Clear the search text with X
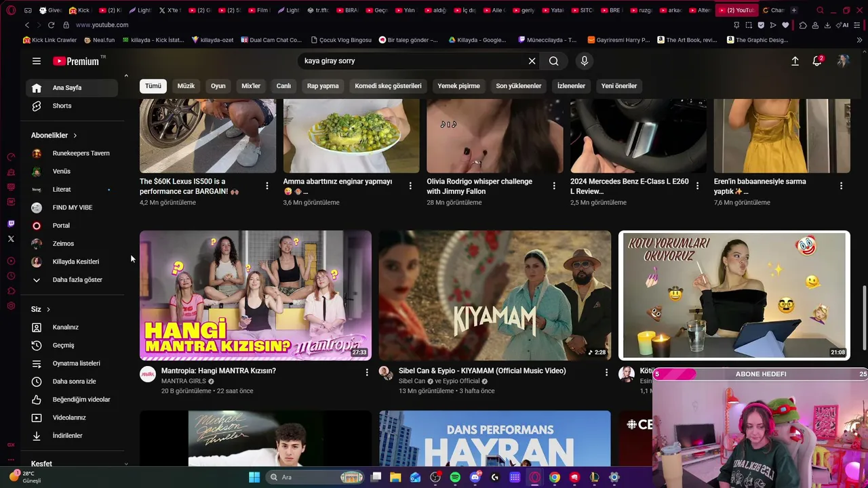Screen dimensions: 868x488 point(532,61)
